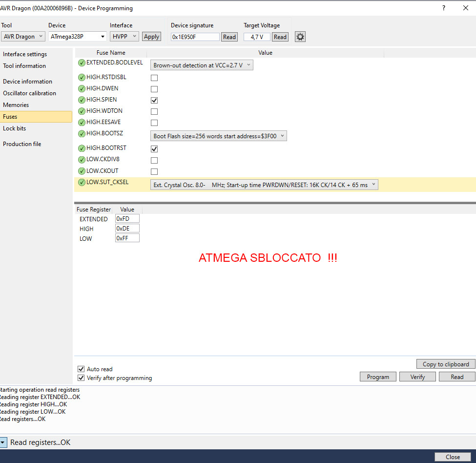The height and width of the screenshot is (463, 476).
Task: Disable the Auto read checkbox
Action: (x=81, y=369)
